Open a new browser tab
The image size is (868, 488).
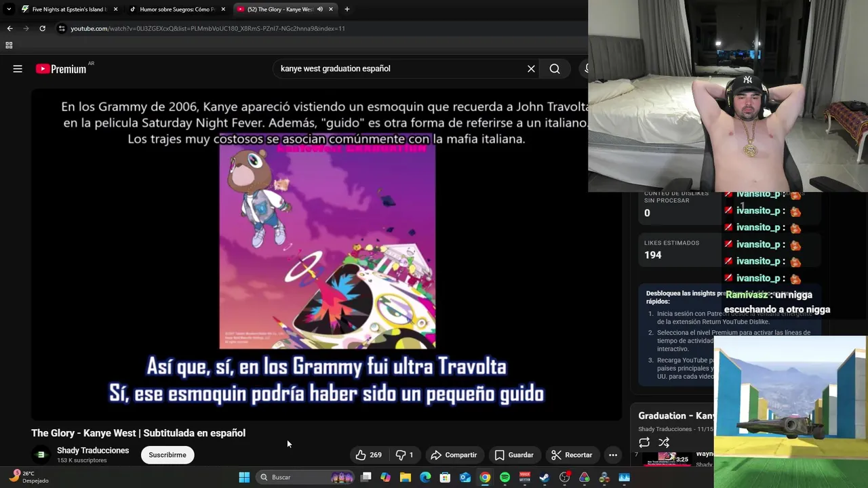point(347,9)
